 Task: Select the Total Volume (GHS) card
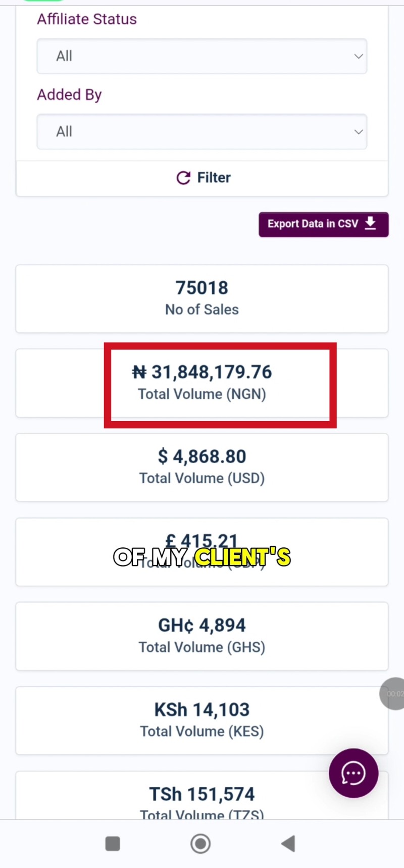(x=202, y=636)
